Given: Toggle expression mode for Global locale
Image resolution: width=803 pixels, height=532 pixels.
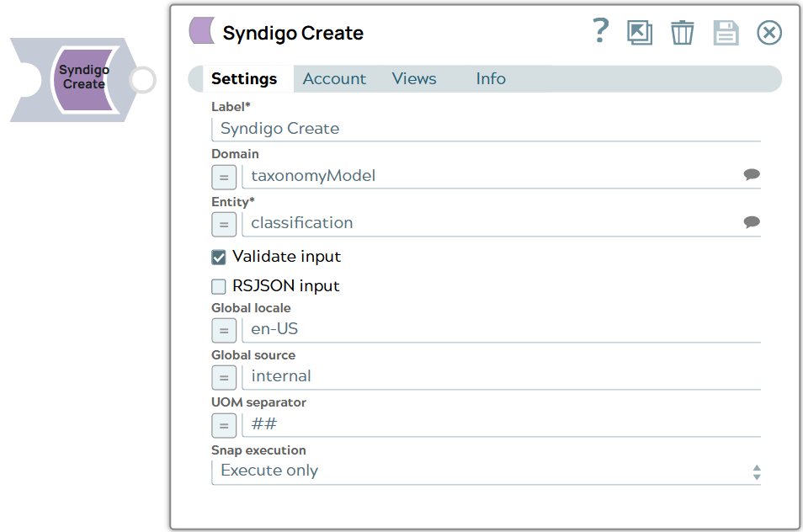Looking at the screenshot, I should pos(223,330).
